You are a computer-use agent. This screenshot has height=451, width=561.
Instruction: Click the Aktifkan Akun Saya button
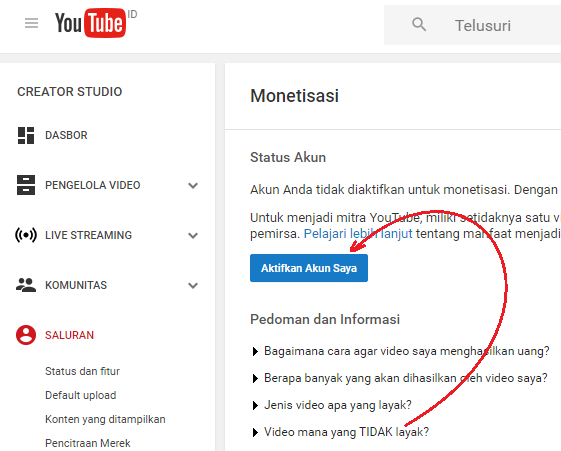(309, 268)
